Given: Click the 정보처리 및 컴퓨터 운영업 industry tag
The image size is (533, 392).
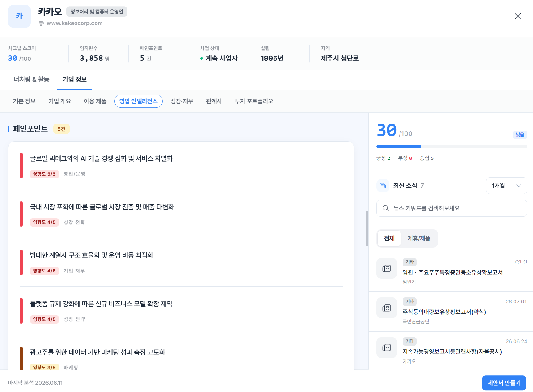Looking at the screenshot, I should pyautogui.click(x=97, y=12).
